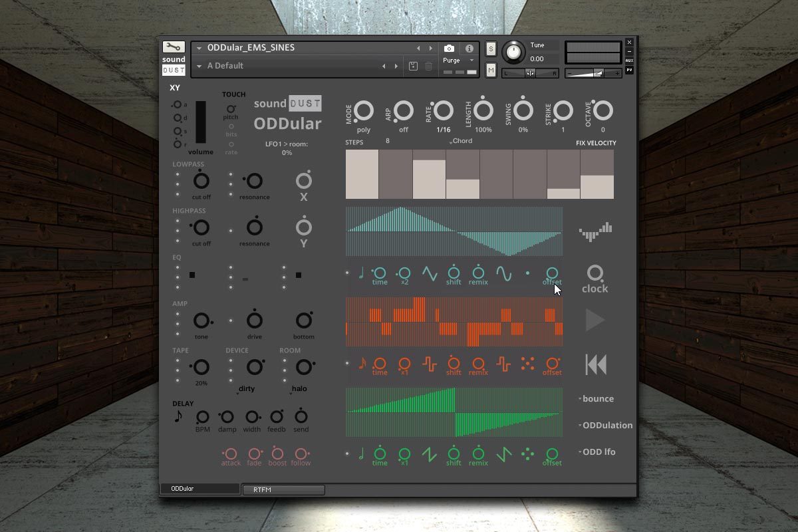Toggle the first teal LFO row enable dot
The image size is (798, 532).
point(347,273)
